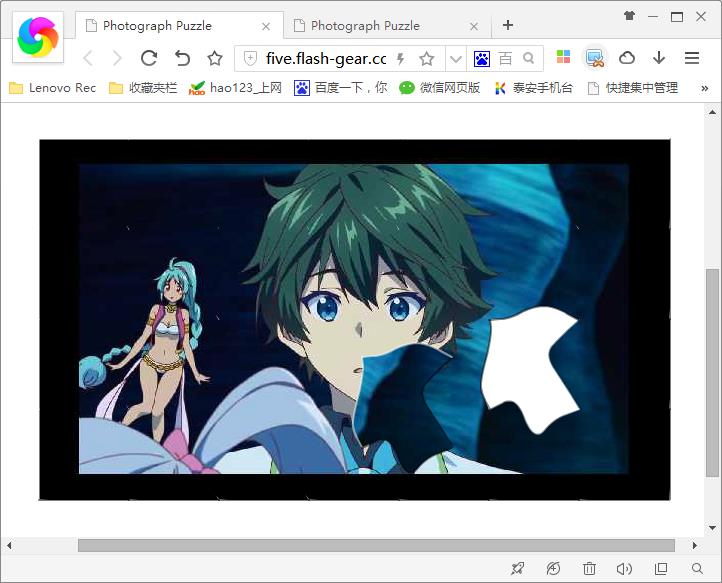Viewport: 722px width, 583px height.
Task: Click the horizontal scrollbar thumb
Action: point(376,546)
